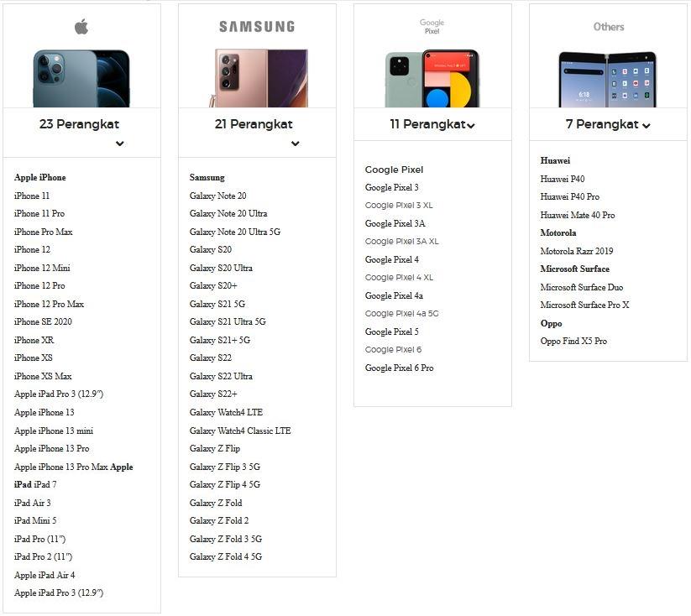Select Google Pixel 6 Pro entry
691x616 pixels.
[x=400, y=368]
